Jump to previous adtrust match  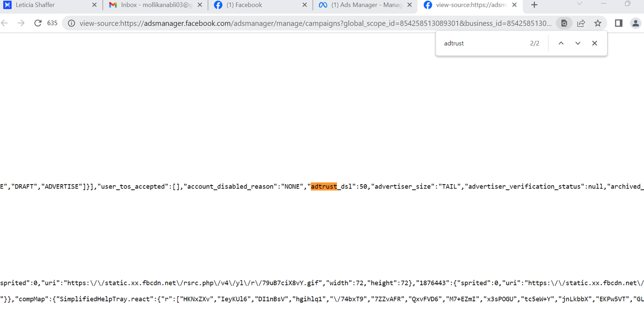561,43
